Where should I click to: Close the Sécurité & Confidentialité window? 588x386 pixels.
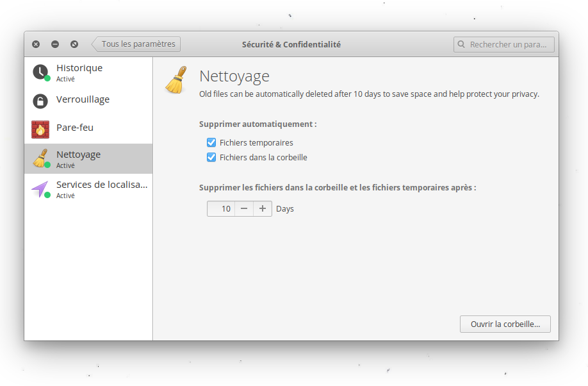pos(36,44)
